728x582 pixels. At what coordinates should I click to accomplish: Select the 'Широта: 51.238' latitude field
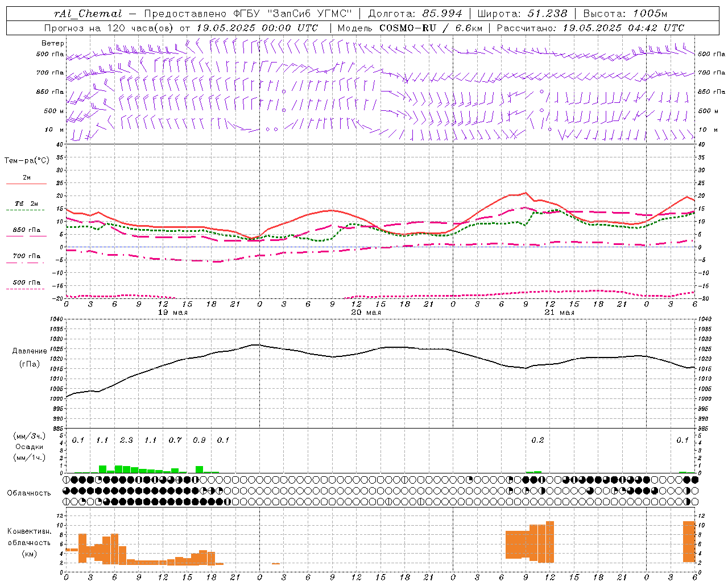click(522, 14)
